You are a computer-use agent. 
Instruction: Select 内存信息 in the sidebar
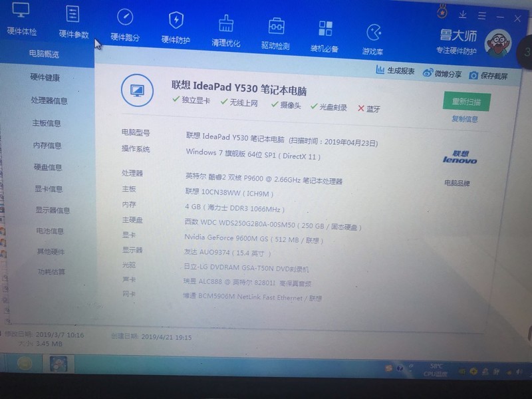[x=47, y=145]
